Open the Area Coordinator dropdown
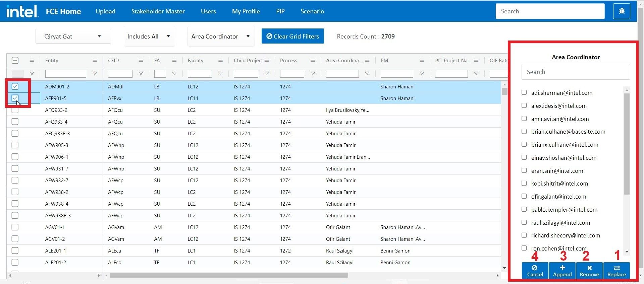 [221, 36]
